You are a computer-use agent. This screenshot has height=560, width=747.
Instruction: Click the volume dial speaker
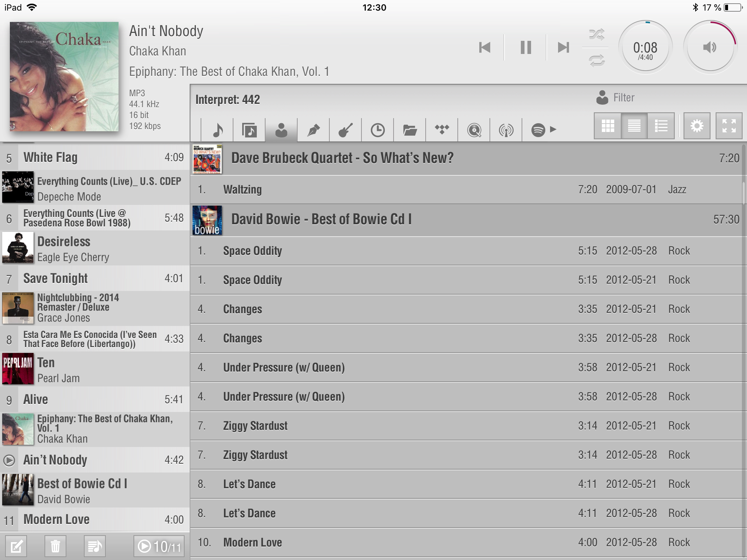(x=710, y=47)
